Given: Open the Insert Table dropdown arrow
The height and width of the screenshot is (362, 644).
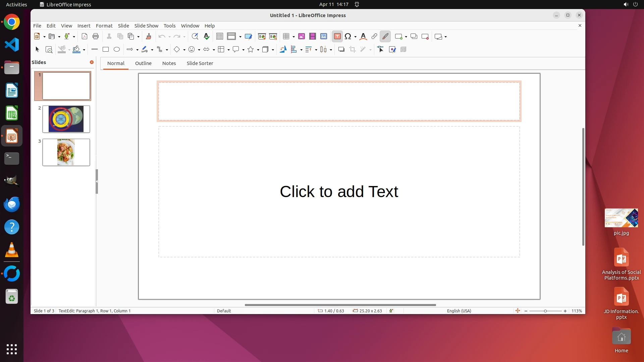Looking at the screenshot, I should click(x=293, y=37).
